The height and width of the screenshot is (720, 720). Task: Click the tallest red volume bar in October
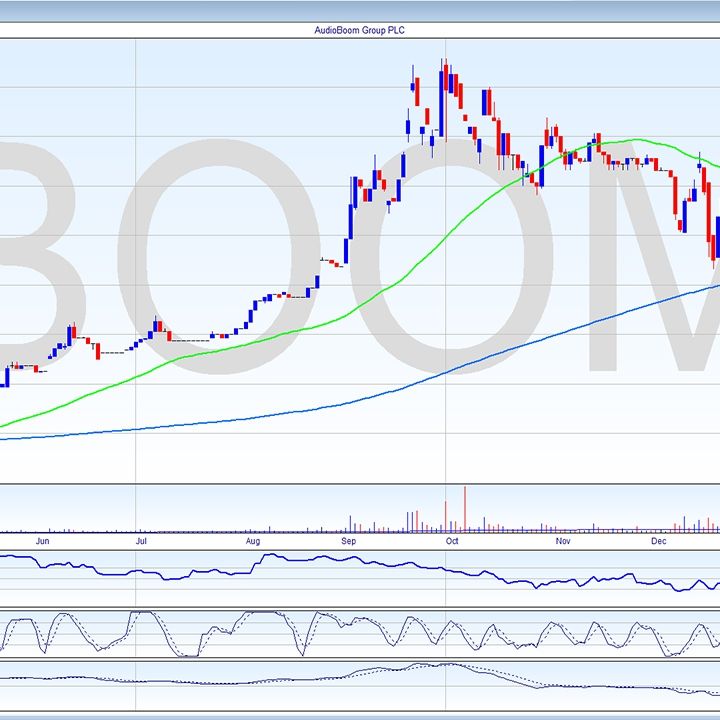(x=465, y=509)
